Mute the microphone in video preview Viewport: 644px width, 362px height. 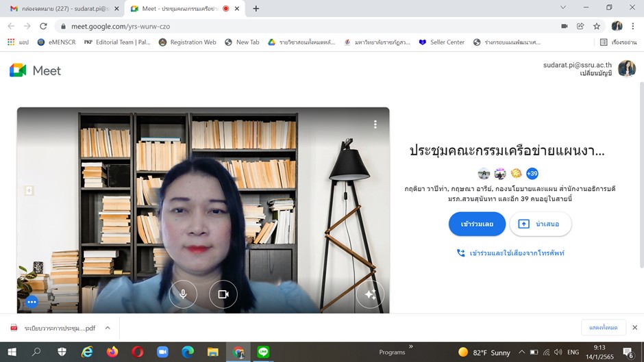pos(183,294)
